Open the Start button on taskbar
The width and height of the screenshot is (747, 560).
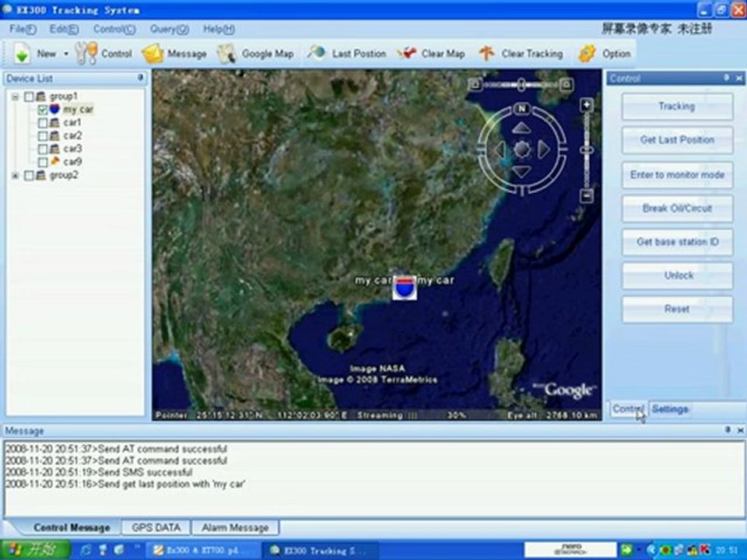tap(35, 550)
